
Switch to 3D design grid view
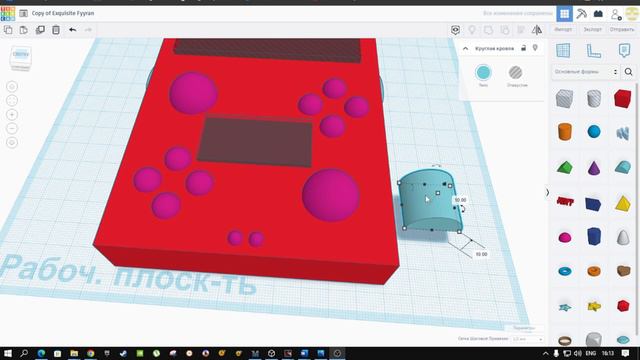coord(564,14)
